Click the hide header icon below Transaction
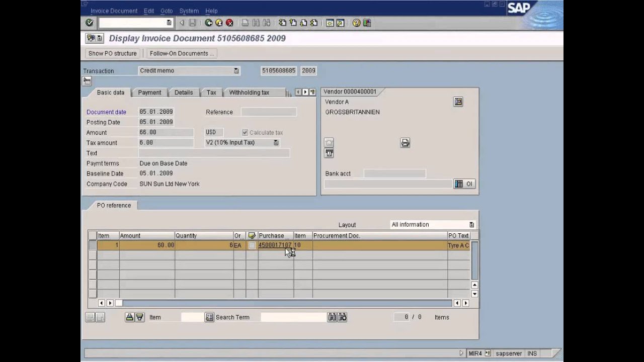Image resolution: width=644 pixels, height=362 pixels. point(87,81)
